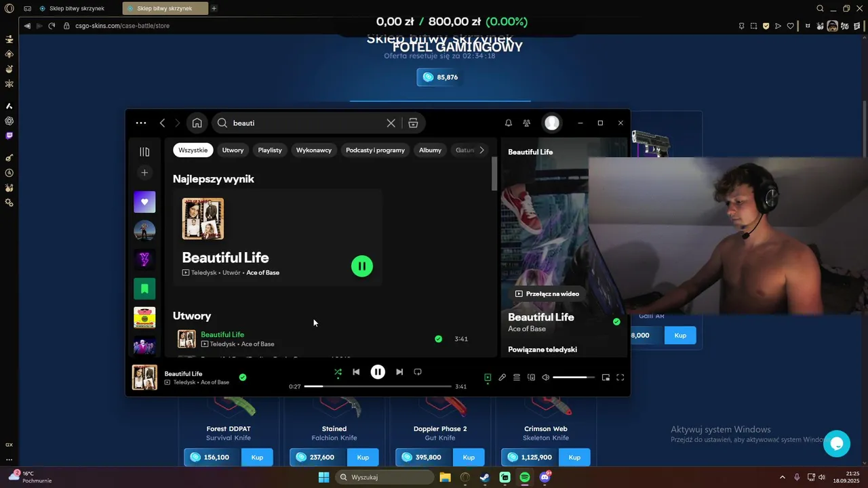Viewport: 868px width, 488px height.
Task: Open the website chat support bubble
Action: pos(837,444)
